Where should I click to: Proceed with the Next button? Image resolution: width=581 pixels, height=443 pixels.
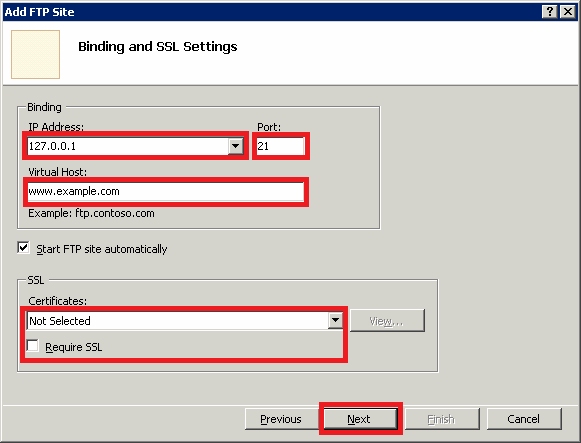(360, 419)
